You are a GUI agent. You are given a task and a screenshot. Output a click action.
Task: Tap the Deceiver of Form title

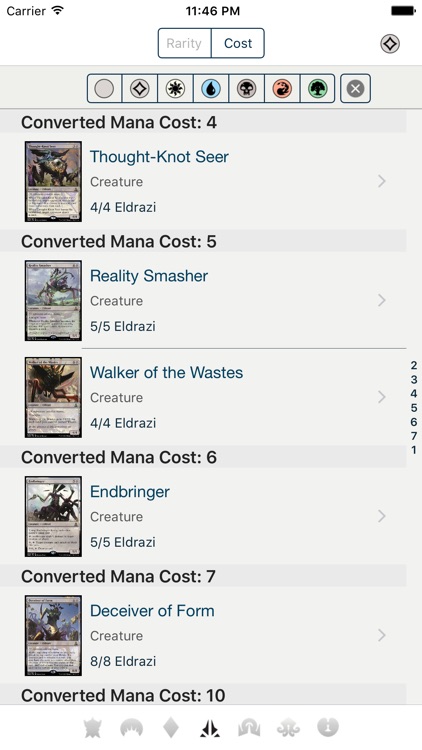pos(152,611)
